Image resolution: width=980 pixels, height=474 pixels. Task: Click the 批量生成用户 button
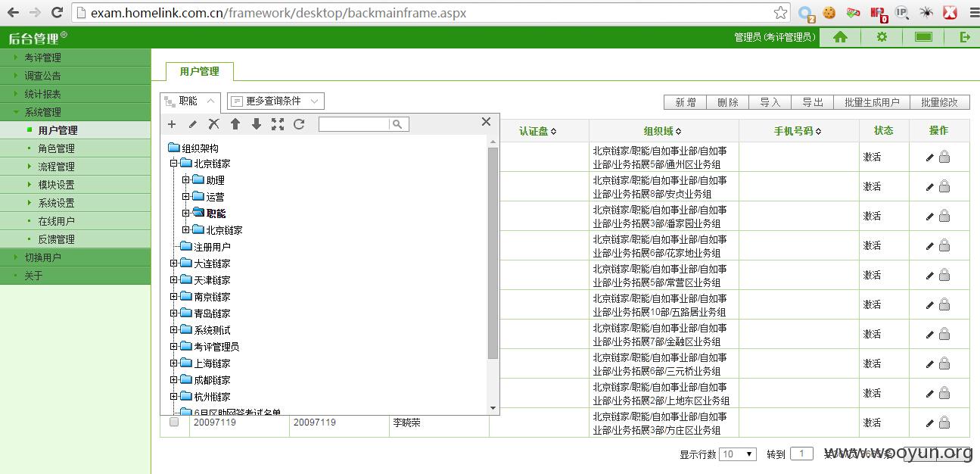click(x=872, y=102)
